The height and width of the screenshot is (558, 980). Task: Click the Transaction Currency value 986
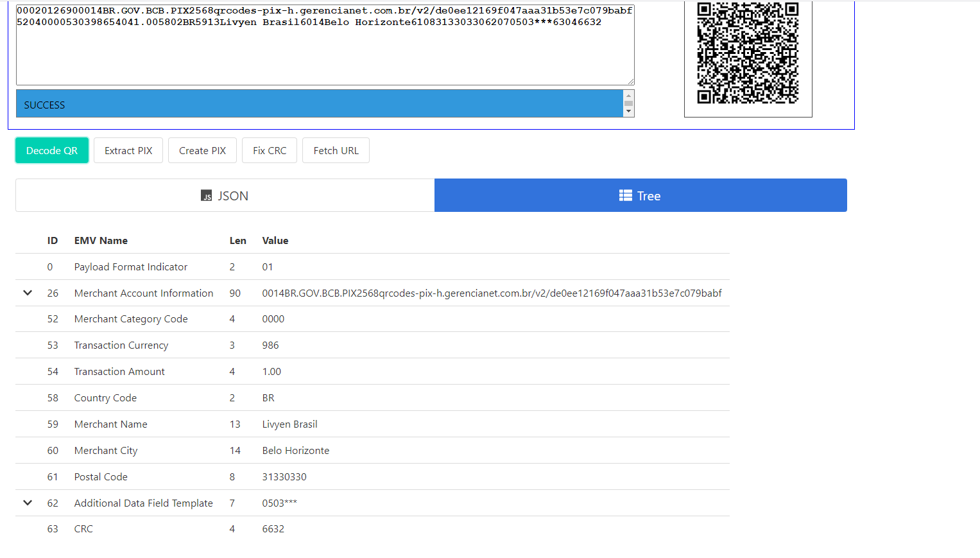coord(270,345)
